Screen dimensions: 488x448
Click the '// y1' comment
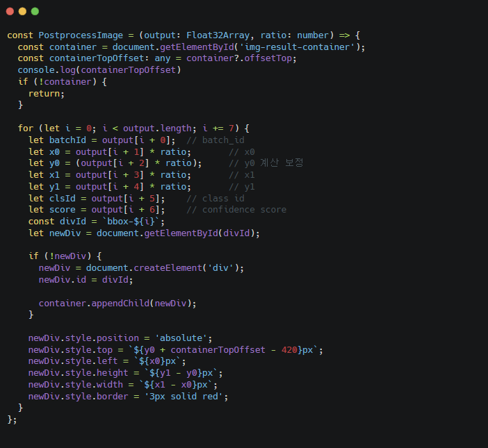[242, 187]
